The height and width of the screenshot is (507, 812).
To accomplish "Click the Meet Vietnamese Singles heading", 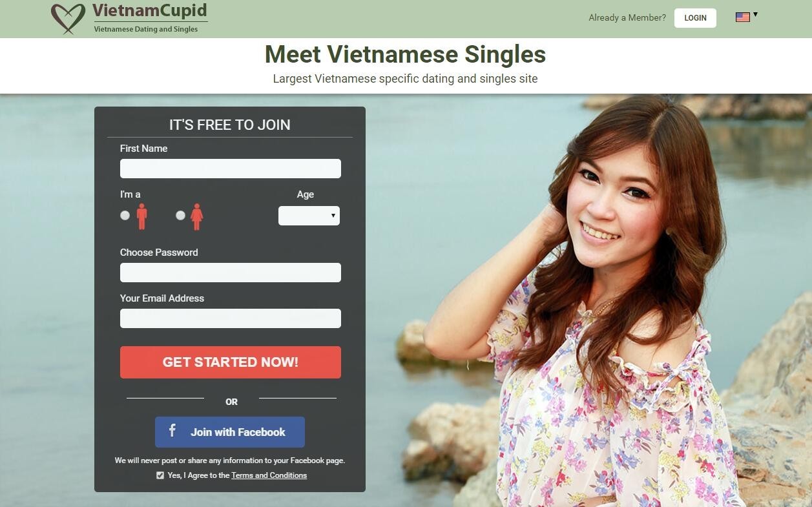I will 406,54.
